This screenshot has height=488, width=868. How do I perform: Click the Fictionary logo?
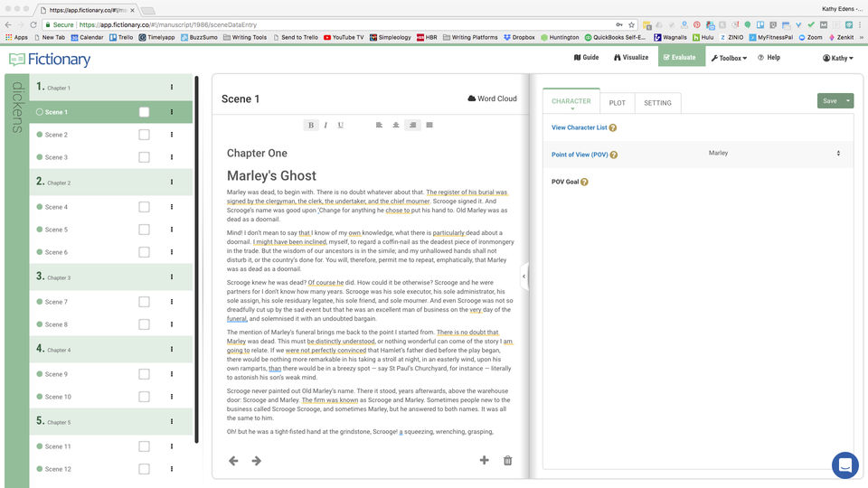click(x=50, y=60)
